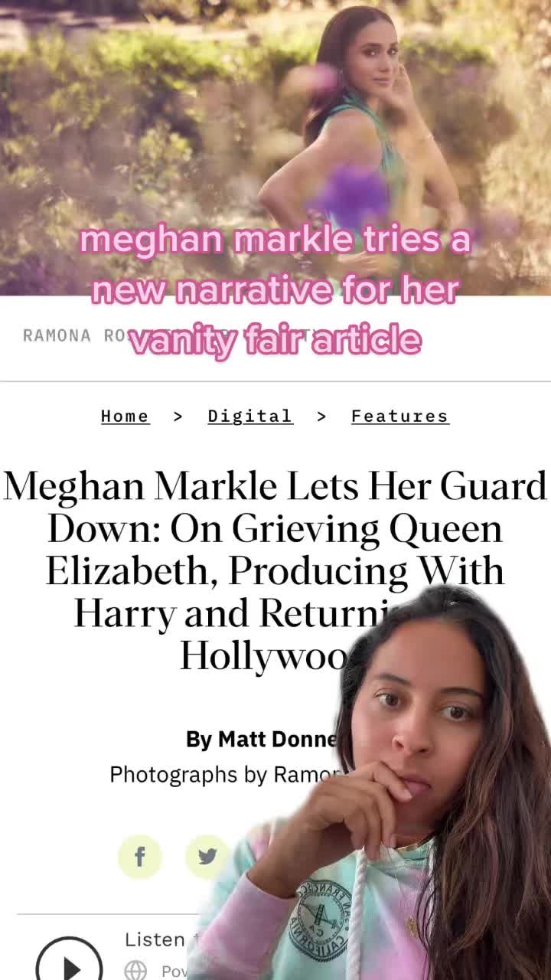Select the 'Listen' audio label
Screen dimensions: 551x980
tap(155, 939)
